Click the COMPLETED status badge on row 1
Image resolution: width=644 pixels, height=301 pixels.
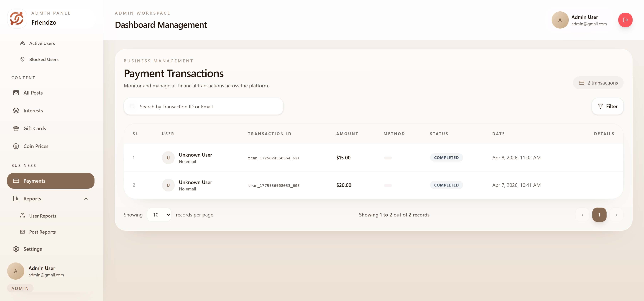point(446,157)
